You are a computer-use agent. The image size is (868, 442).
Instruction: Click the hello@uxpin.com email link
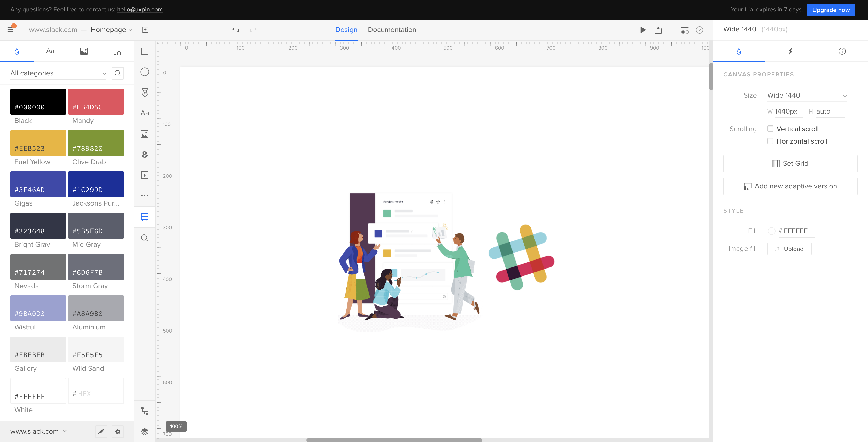[140, 10]
